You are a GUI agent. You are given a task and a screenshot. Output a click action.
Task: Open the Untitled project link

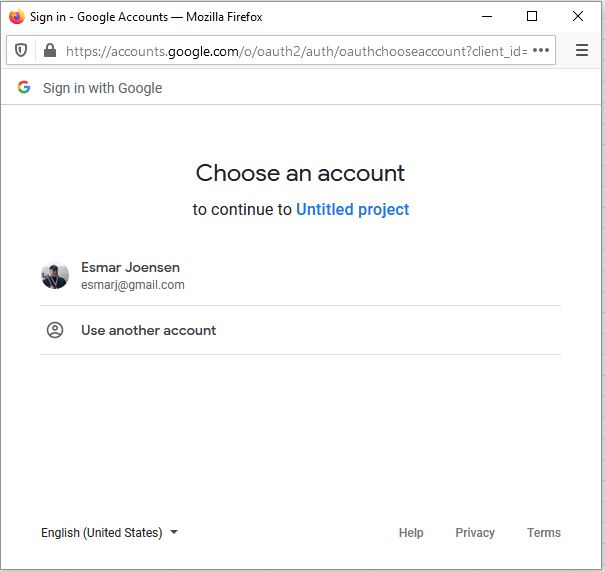(352, 209)
